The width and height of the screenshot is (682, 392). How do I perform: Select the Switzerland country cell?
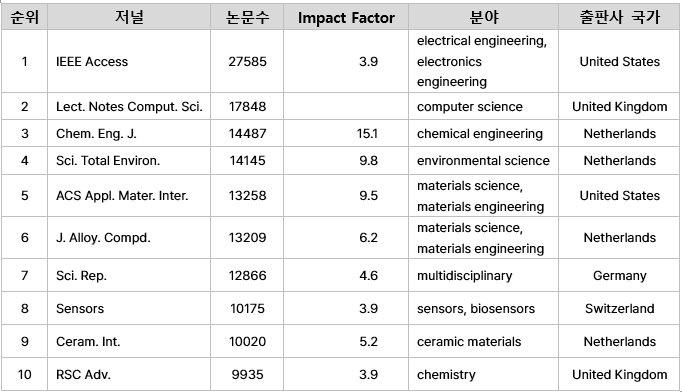619,308
